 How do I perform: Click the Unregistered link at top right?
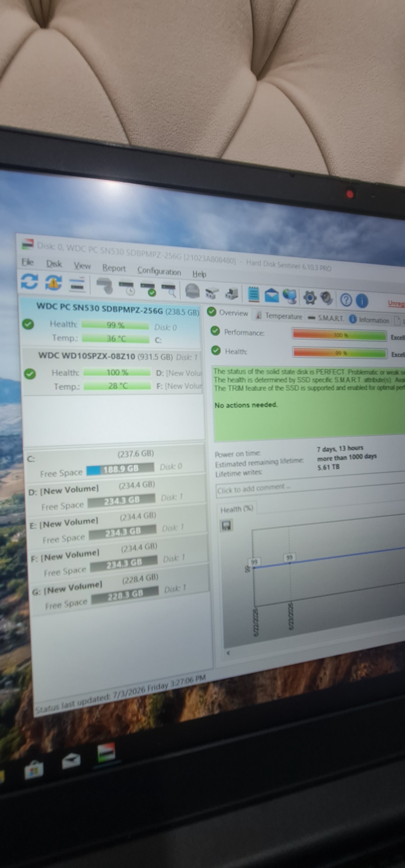click(x=396, y=303)
